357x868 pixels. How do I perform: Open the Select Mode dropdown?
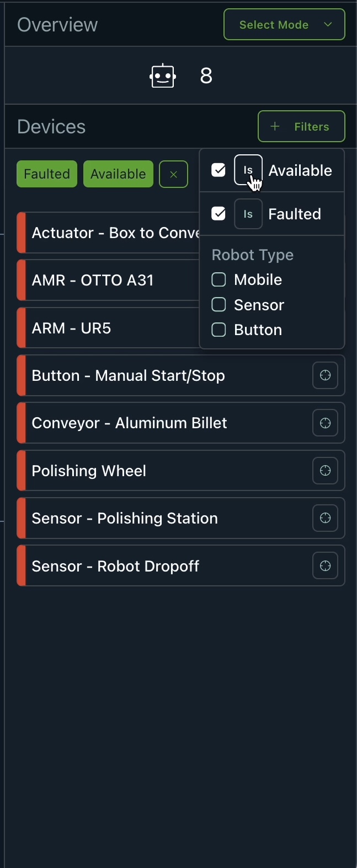click(284, 25)
